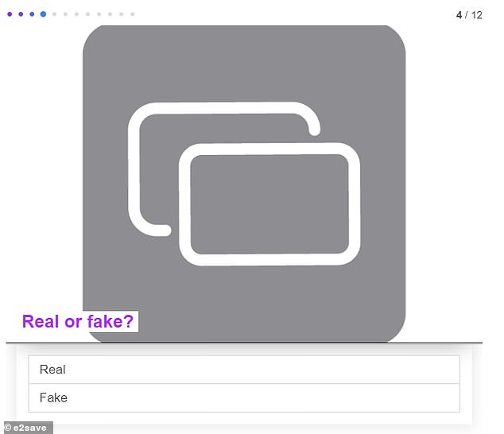Click the current blue fourth progress dot

point(43,14)
